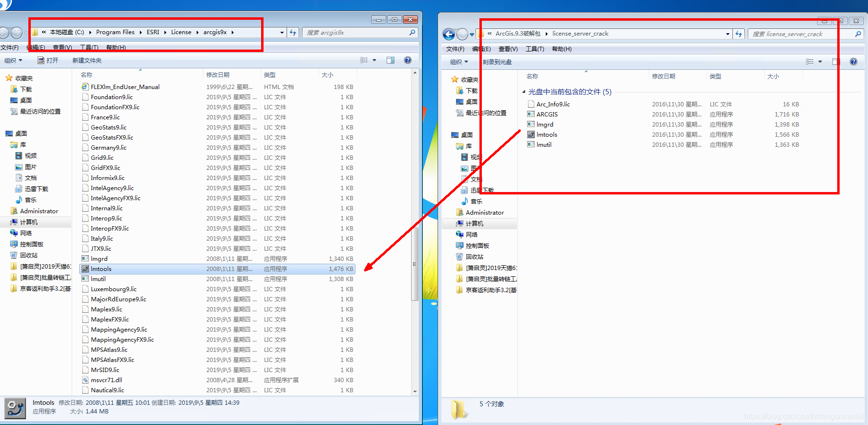Select lmgrd application in license_server_crack window
Screen dimensions: 868x425
tap(545, 124)
